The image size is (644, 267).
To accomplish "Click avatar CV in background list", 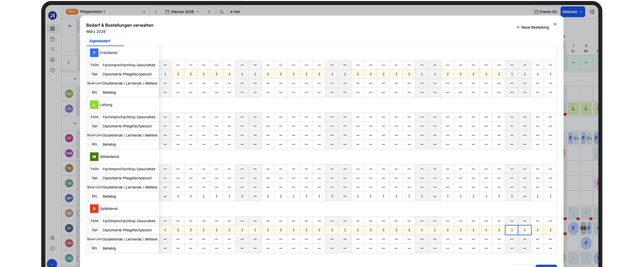I will (x=69, y=243).
